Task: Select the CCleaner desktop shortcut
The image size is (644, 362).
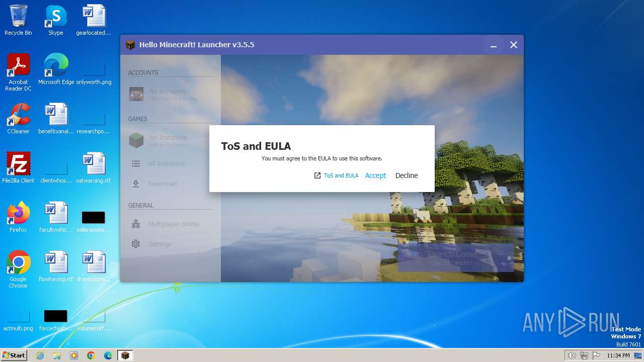Action: (x=18, y=119)
